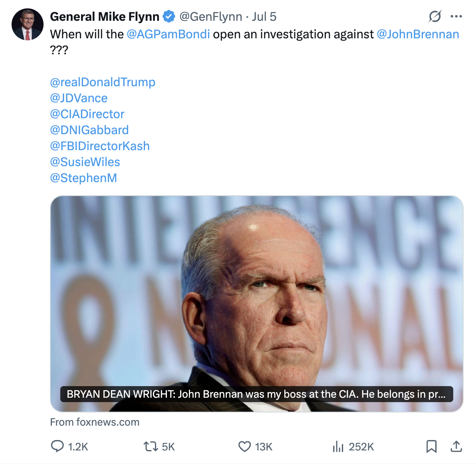Bookmark this post
The height and width of the screenshot is (464, 476).
click(431, 446)
